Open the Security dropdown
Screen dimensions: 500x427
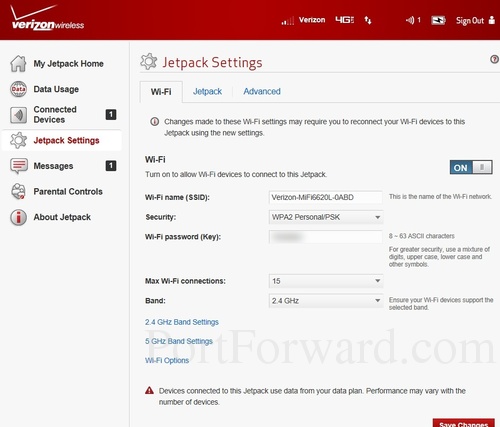[326, 217]
